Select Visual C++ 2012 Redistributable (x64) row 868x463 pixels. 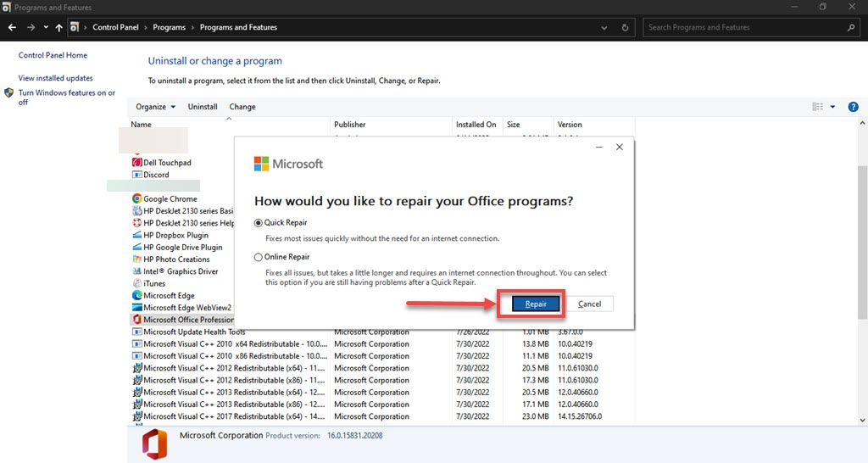pos(382,368)
